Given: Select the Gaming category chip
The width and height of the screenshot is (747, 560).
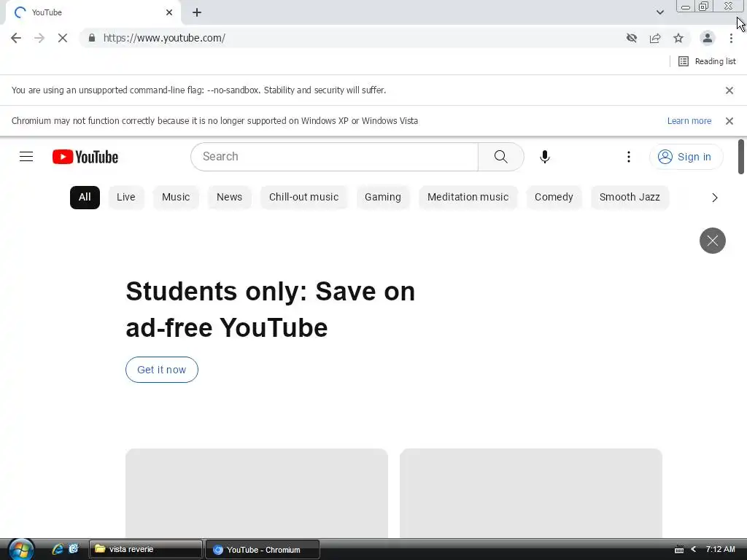Looking at the screenshot, I should [382, 197].
